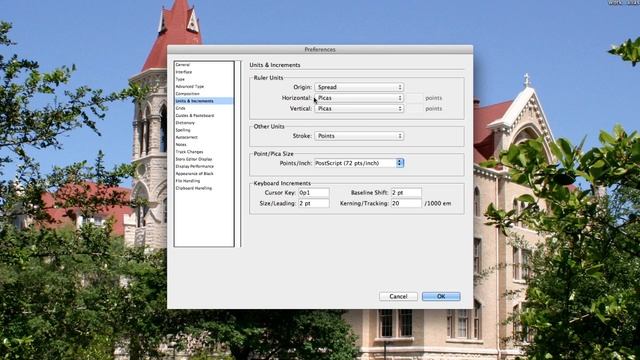The height and width of the screenshot is (360, 640).
Task: Open File Handling preferences
Action: coord(188,181)
